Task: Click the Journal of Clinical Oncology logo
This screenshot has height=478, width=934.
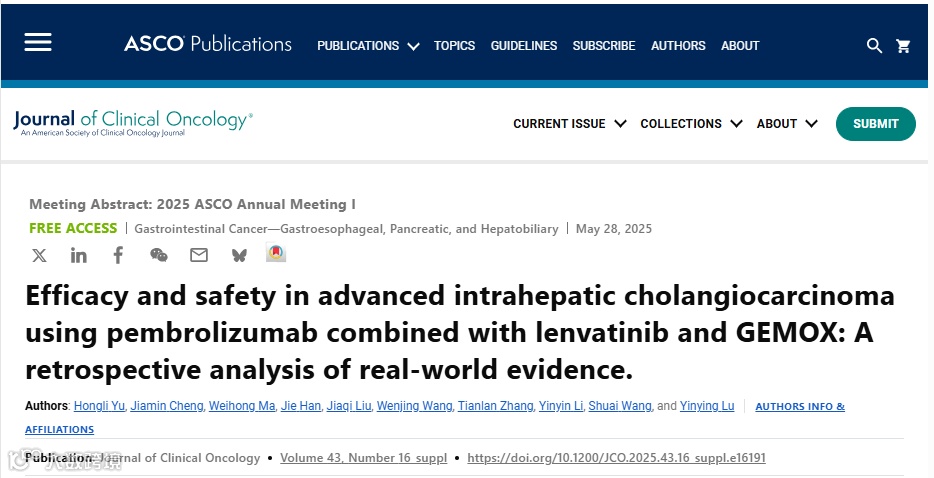Action: tap(133, 123)
